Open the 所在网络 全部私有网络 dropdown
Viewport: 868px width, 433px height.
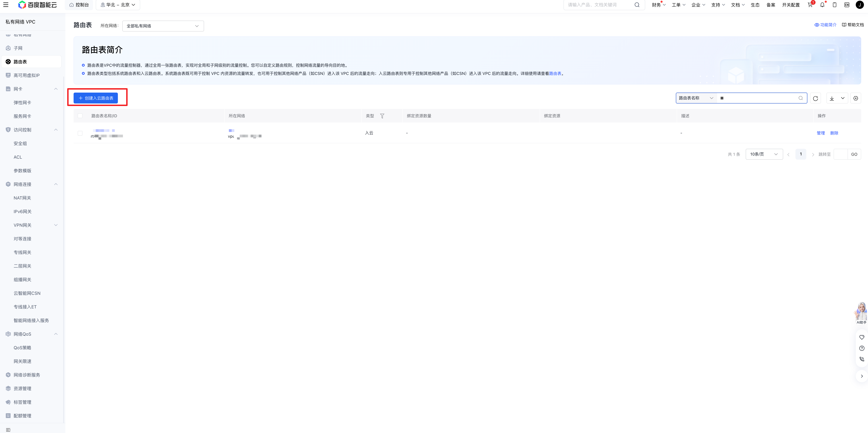[163, 26]
